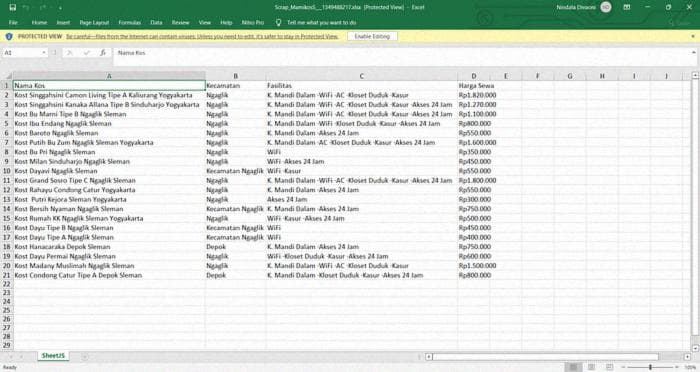Adjust the zoom slider handle
Viewport: 700px width, 372px height.
[x=650, y=367]
